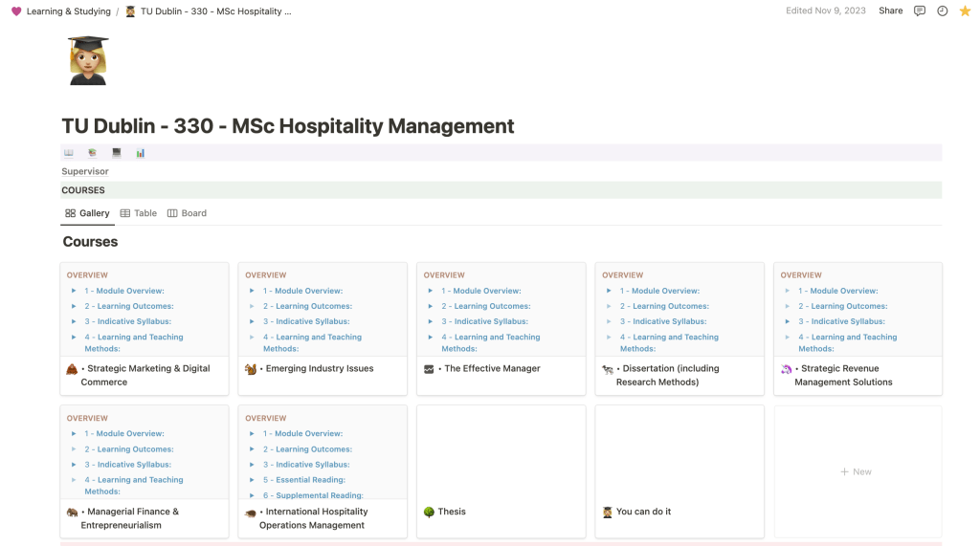
Task: Open the Learning & Studying breadcrumb link
Action: point(68,11)
